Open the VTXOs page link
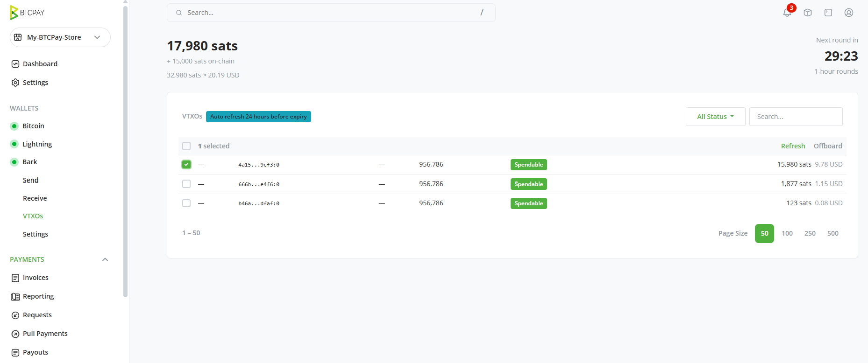 tap(33, 216)
